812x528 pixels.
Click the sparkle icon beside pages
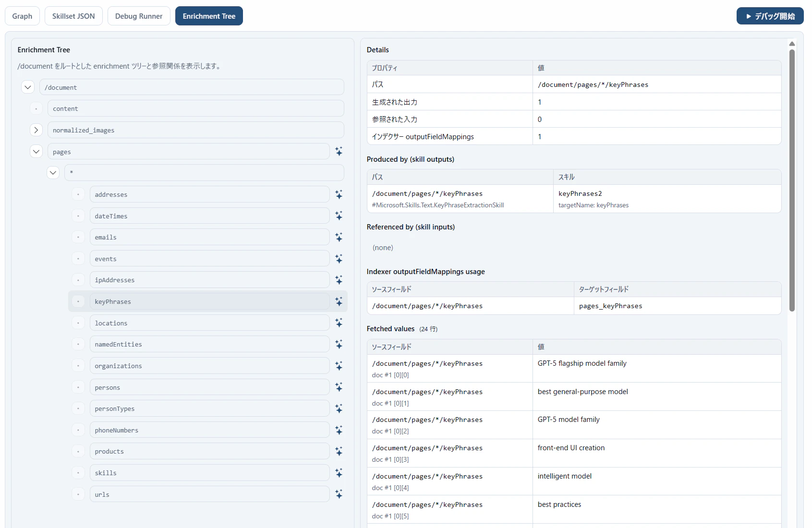[339, 152]
